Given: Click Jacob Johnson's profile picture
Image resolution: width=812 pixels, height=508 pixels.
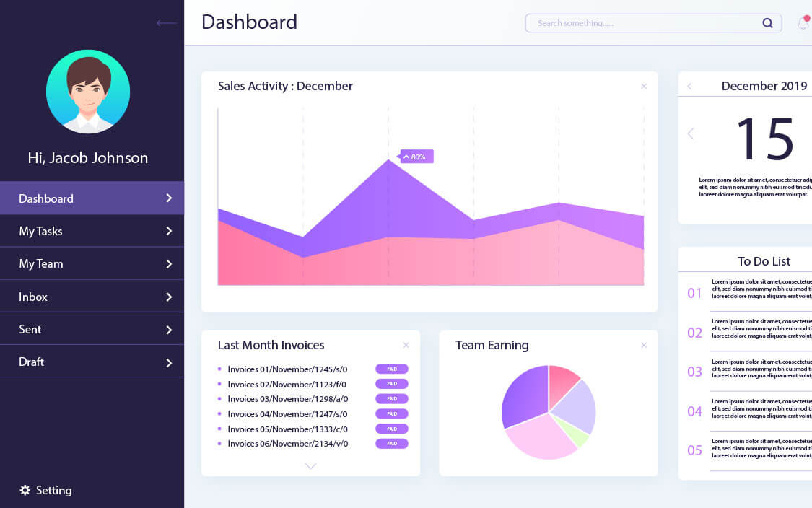Looking at the screenshot, I should [x=88, y=92].
